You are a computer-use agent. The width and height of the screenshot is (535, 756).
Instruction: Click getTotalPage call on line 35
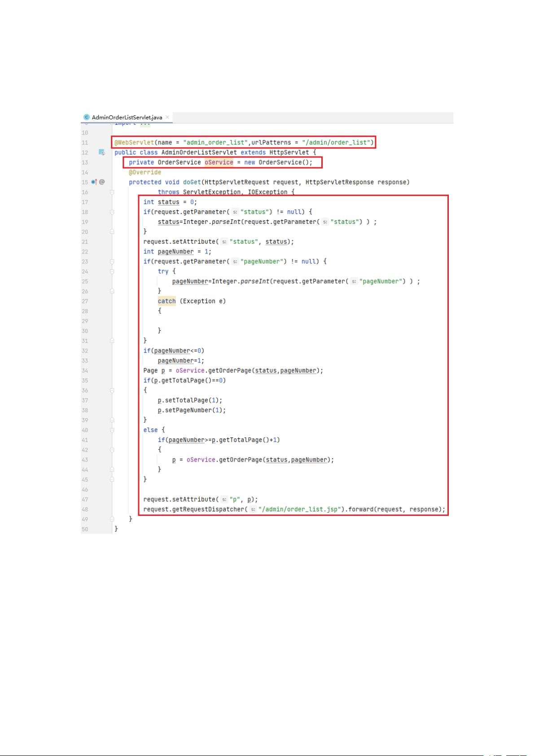[183, 380]
